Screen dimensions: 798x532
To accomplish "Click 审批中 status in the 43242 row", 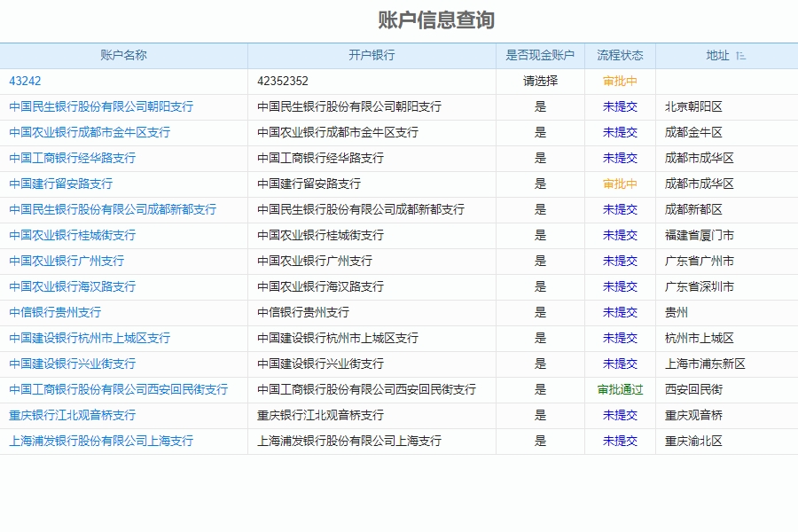I will coord(622,81).
